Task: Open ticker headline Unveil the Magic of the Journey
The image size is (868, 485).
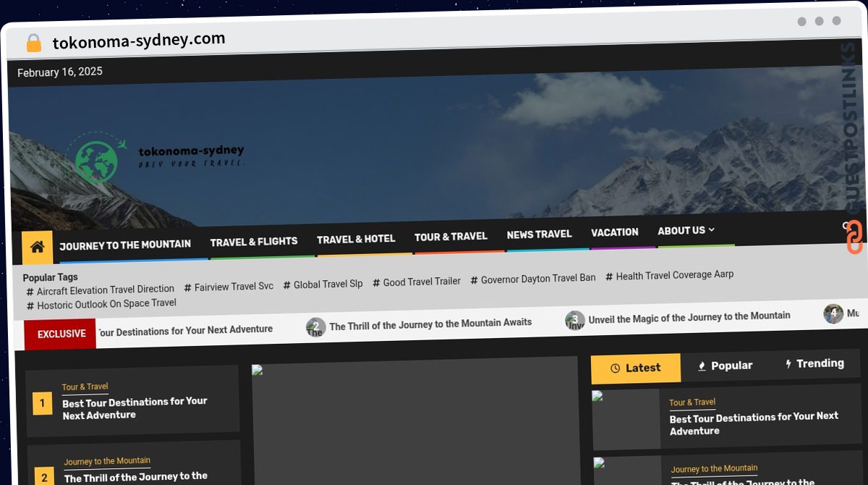Action: [x=689, y=317]
